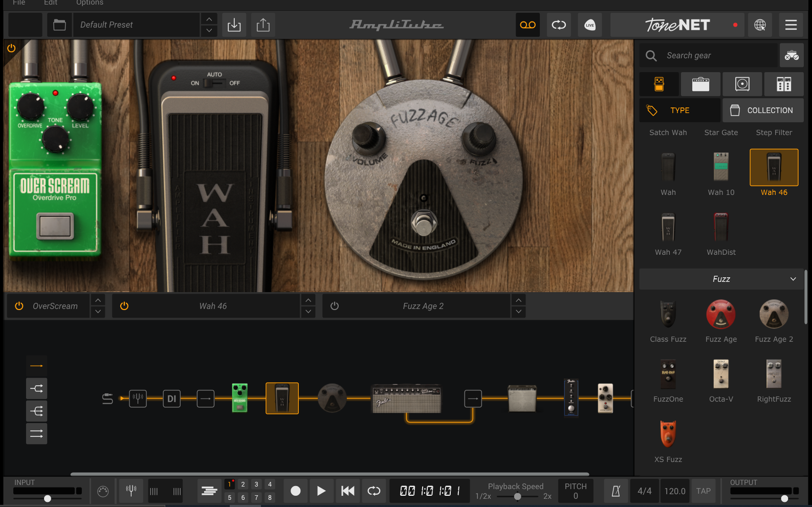
Task: Select the last parallel routing layout option
Action: [36, 433]
